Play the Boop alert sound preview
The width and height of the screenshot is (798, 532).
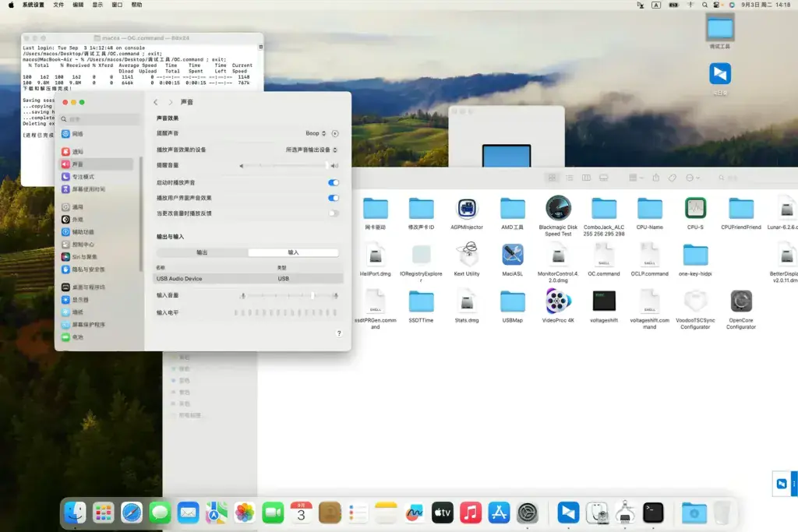tap(335, 133)
